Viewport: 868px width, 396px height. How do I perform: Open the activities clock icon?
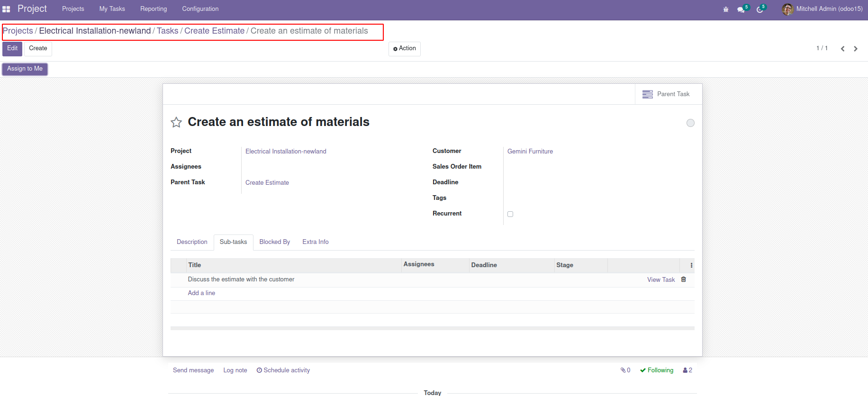pyautogui.click(x=759, y=9)
